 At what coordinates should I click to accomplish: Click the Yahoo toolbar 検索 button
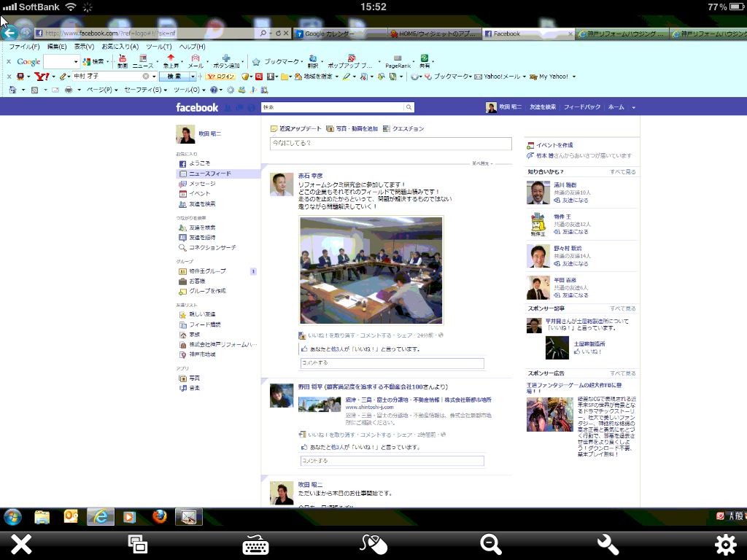point(174,76)
